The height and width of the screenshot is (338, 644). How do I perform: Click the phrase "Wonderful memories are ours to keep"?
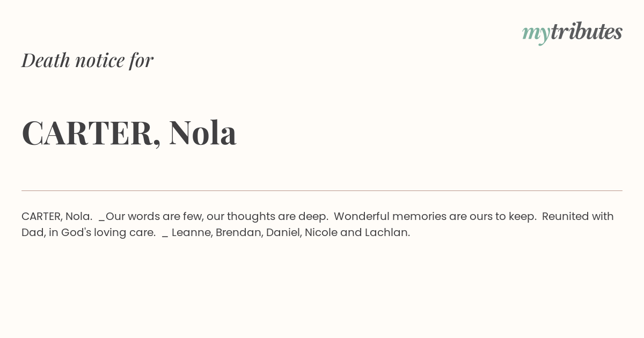click(435, 217)
